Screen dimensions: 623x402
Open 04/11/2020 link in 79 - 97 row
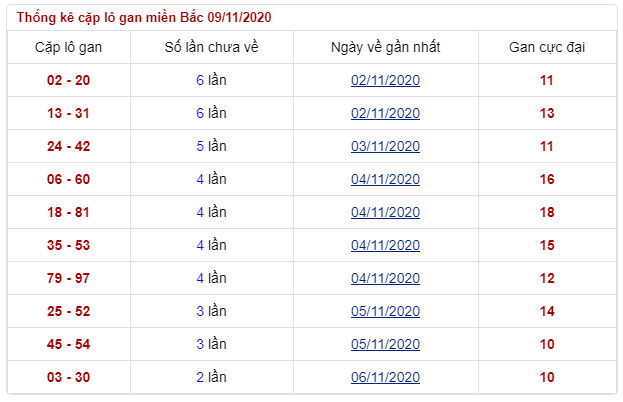385,278
